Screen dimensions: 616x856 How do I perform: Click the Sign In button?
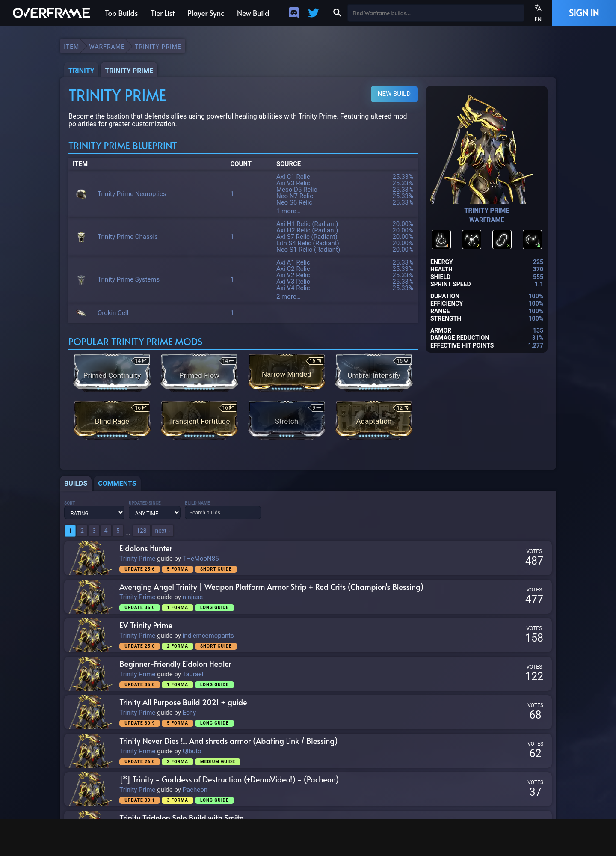click(x=584, y=13)
